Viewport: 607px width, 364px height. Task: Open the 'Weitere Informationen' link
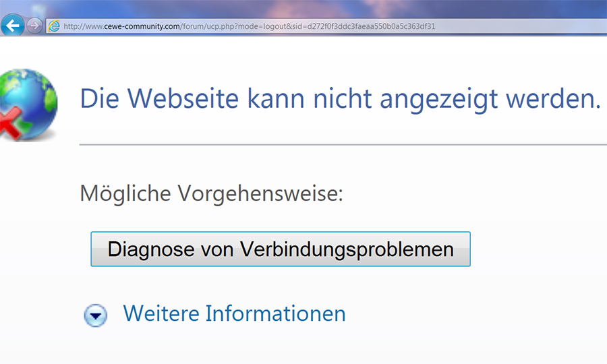pyautogui.click(x=234, y=313)
